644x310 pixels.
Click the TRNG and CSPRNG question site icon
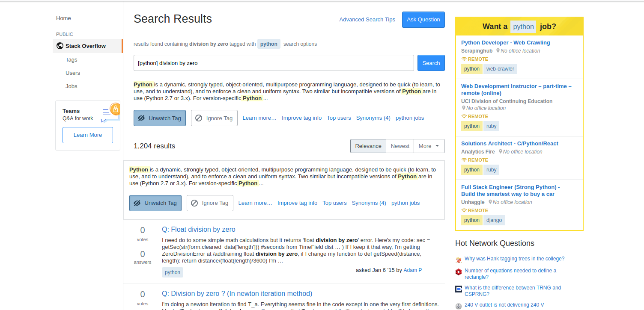point(459,289)
